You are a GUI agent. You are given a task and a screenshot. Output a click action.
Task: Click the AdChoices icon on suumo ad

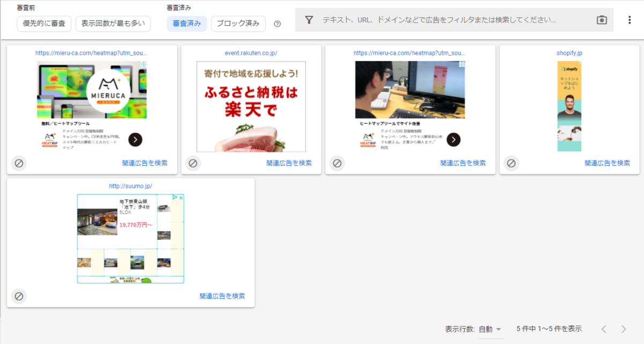175,198
